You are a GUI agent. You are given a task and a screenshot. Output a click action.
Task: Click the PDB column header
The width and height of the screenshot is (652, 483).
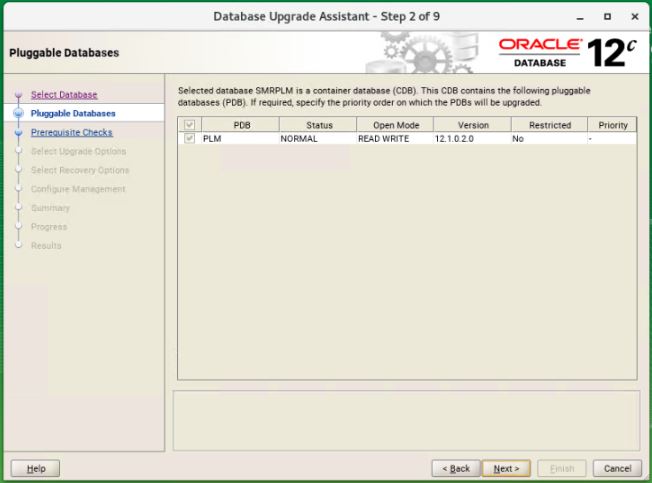241,125
